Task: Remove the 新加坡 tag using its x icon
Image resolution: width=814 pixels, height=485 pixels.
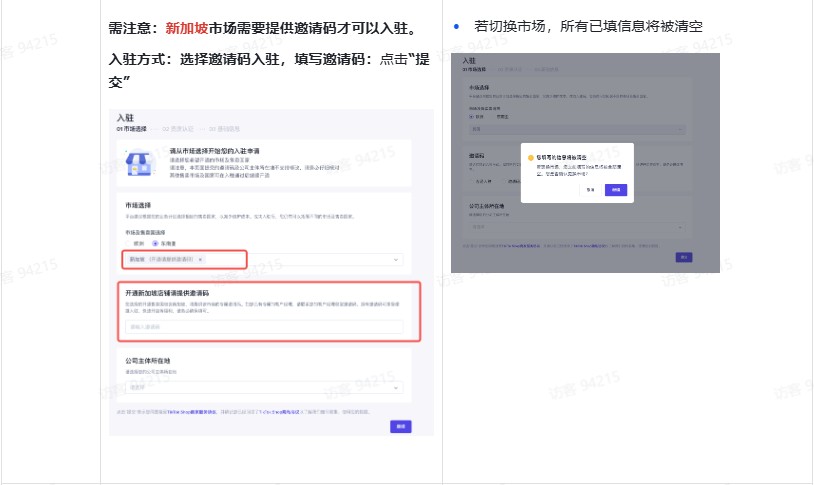Action: (200, 259)
